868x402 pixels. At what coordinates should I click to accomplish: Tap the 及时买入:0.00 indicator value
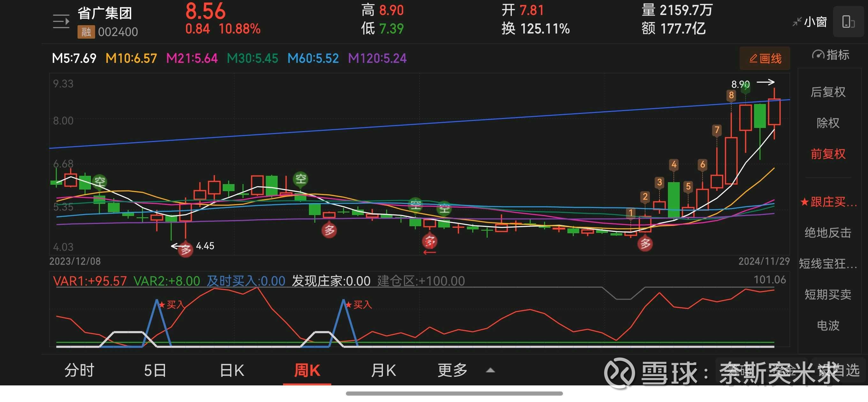[x=246, y=281]
